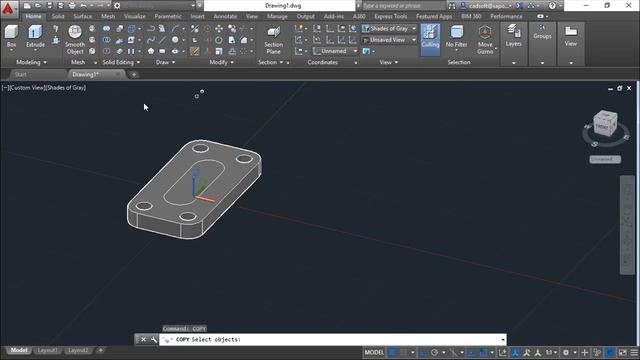Open the Shades of Gray visual style dropdown
The width and height of the screenshot is (640, 360).
pos(389,29)
